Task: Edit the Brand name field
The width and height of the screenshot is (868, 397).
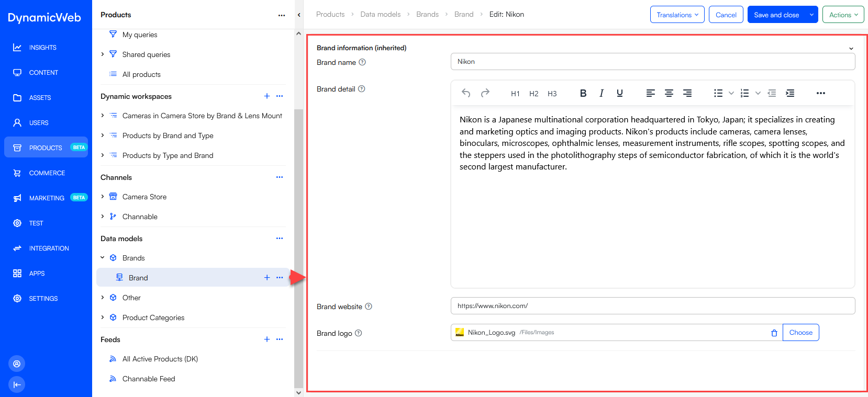Action: (x=653, y=62)
